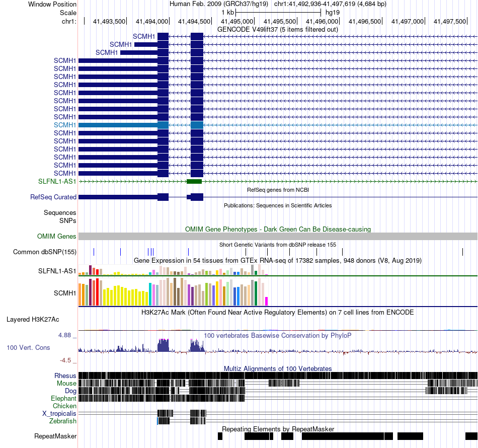Select the Rhesus alignment row label
This screenshot has width=478, height=448.
[65, 376]
